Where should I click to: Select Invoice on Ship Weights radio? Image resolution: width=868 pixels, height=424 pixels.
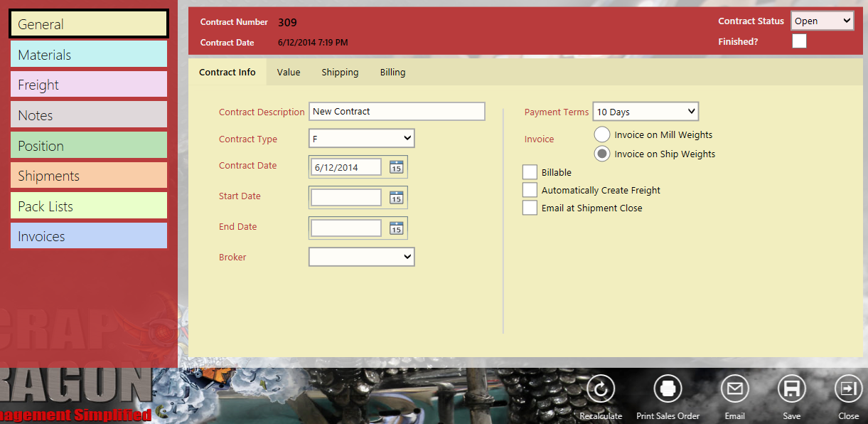[x=602, y=154]
